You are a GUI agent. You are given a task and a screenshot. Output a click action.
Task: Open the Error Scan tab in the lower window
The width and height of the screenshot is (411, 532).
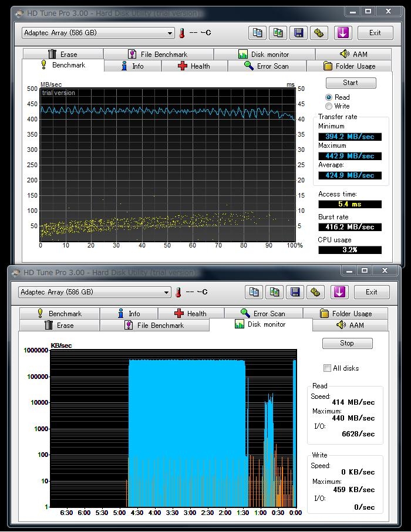[262, 314]
